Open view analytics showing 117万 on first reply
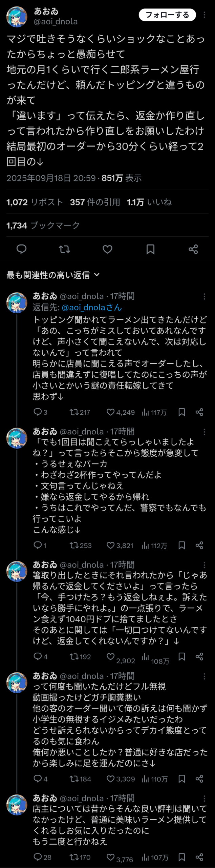Image resolution: width=215 pixels, height=868 pixels. coord(154,412)
